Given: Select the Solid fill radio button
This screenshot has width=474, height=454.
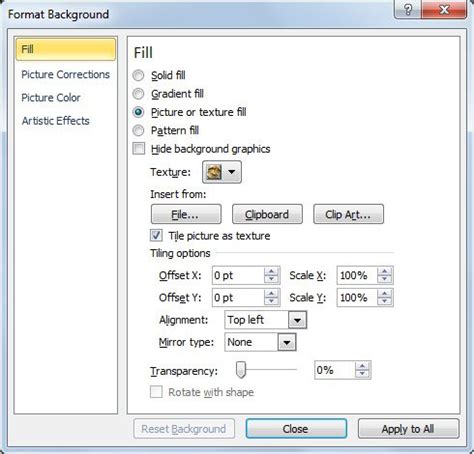Looking at the screenshot, I should 138,75.
